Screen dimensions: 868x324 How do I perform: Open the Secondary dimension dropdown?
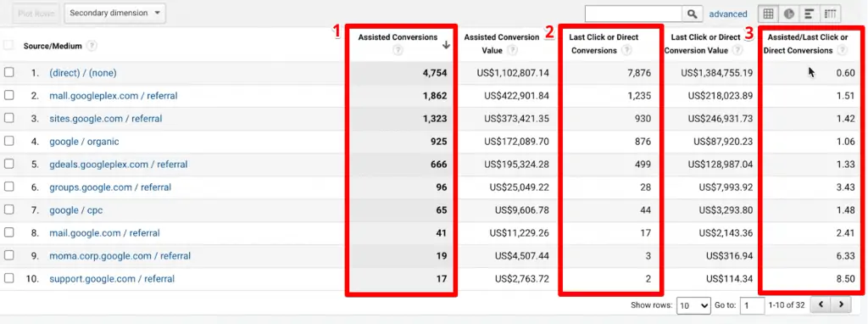tap(114, 13)
